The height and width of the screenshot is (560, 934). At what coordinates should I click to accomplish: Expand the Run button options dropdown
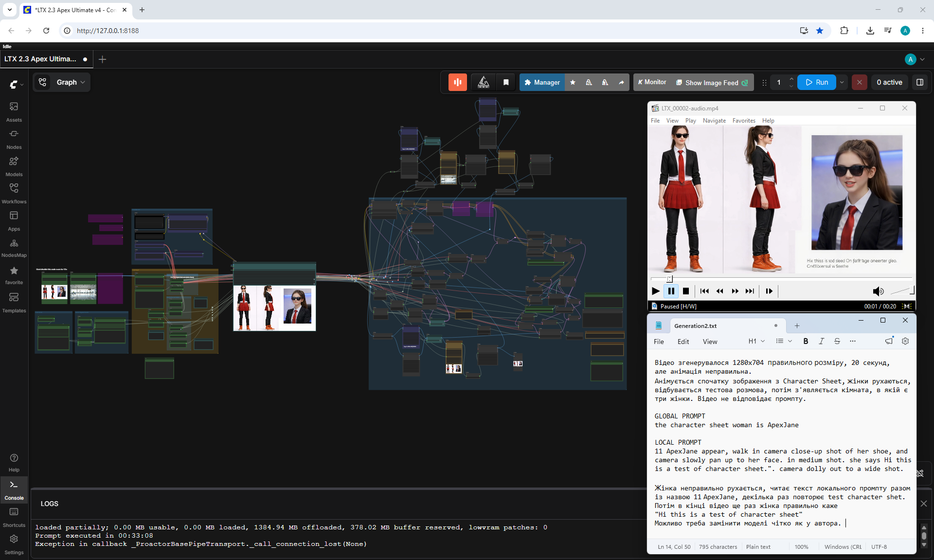pos(842,82)
